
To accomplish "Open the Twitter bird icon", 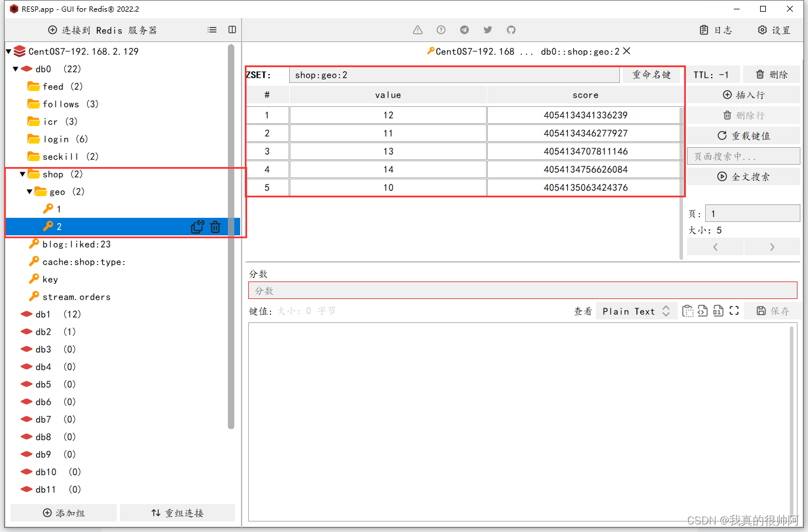I will click(488, 30).
